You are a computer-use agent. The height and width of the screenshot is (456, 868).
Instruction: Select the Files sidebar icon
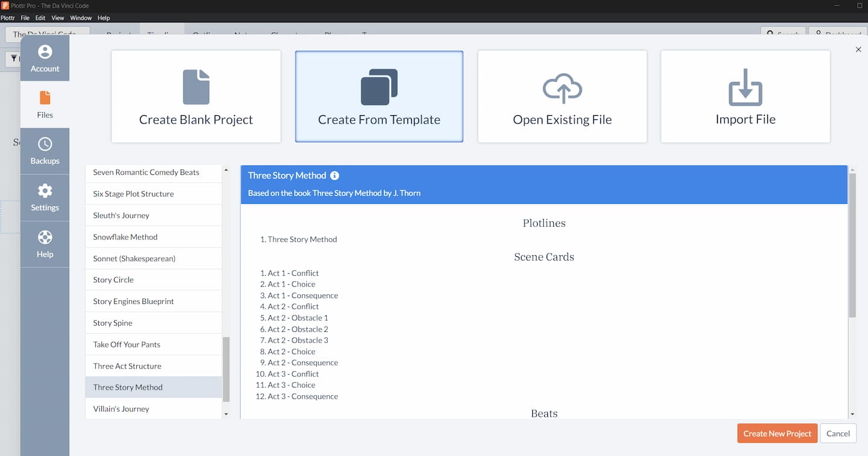[x=45, y=104]
